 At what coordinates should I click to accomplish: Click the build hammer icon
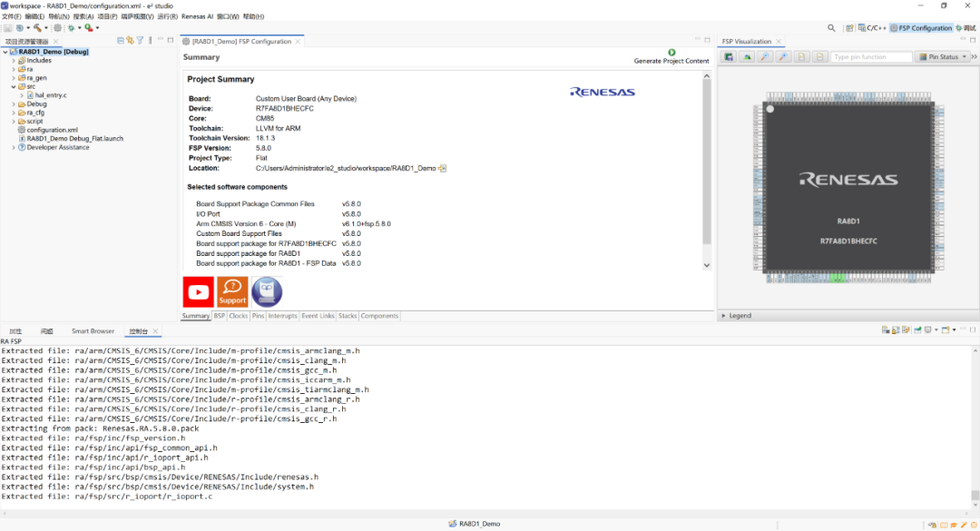[x=37, y=28]
